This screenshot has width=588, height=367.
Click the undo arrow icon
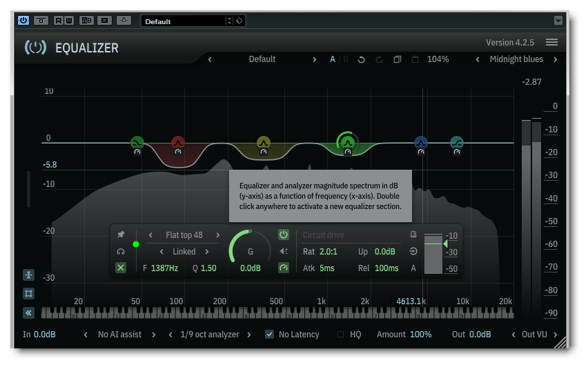tap(361, 59)
